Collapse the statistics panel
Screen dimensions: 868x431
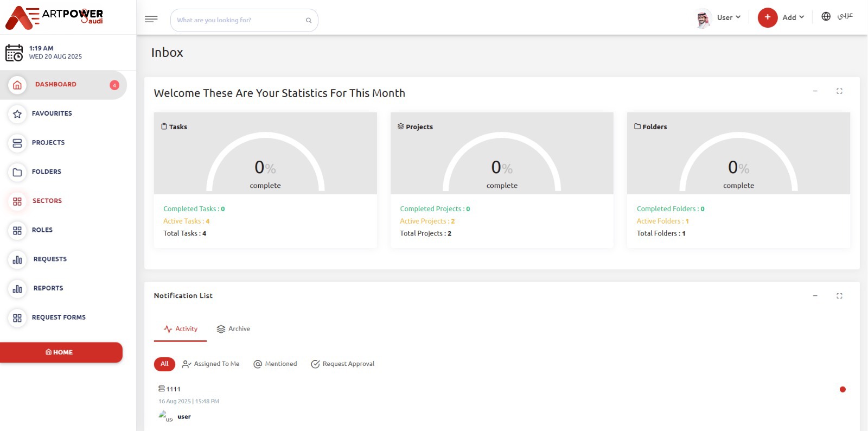click(815, 91)
